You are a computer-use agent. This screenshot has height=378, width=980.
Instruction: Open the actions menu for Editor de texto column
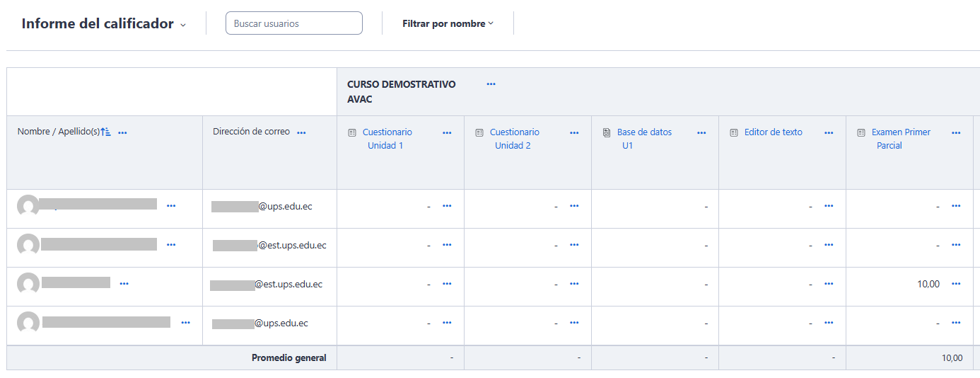829,133
